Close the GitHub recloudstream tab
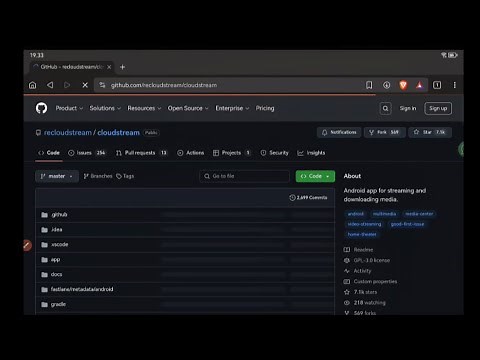This screenshot has height=360, width=480. pyautogui.click(x=109, y=67)
